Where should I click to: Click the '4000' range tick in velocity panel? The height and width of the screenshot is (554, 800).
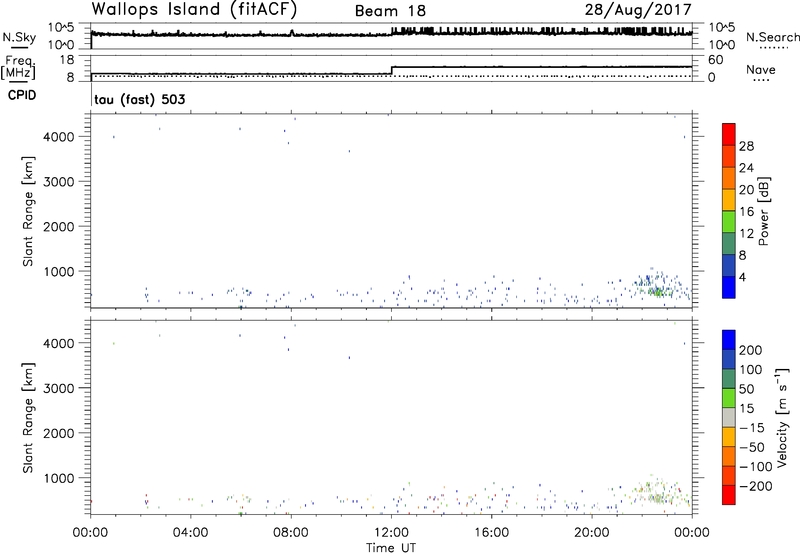(59, 343)
